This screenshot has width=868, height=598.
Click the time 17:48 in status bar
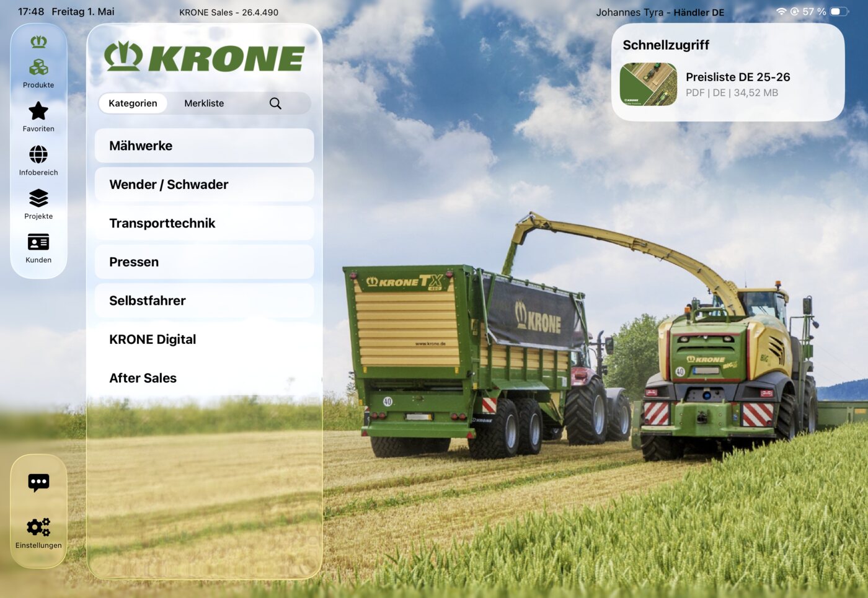(x=31, y=12)
